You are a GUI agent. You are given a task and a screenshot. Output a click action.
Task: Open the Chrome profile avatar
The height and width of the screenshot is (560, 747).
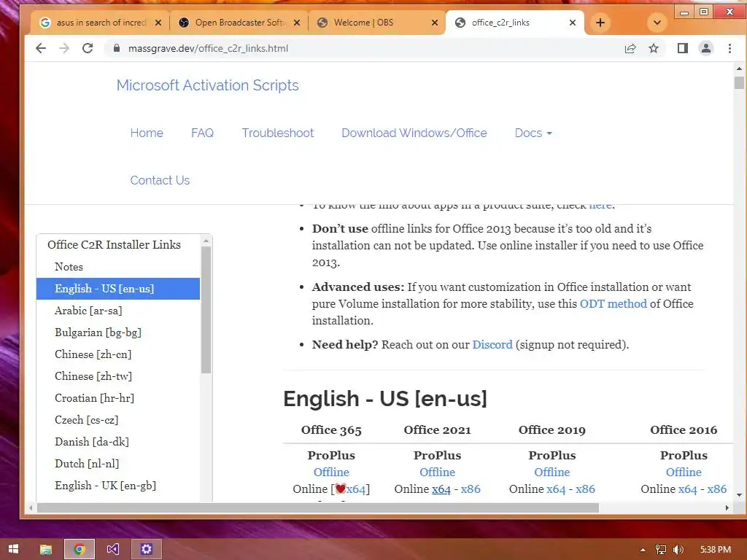point(706,48)
